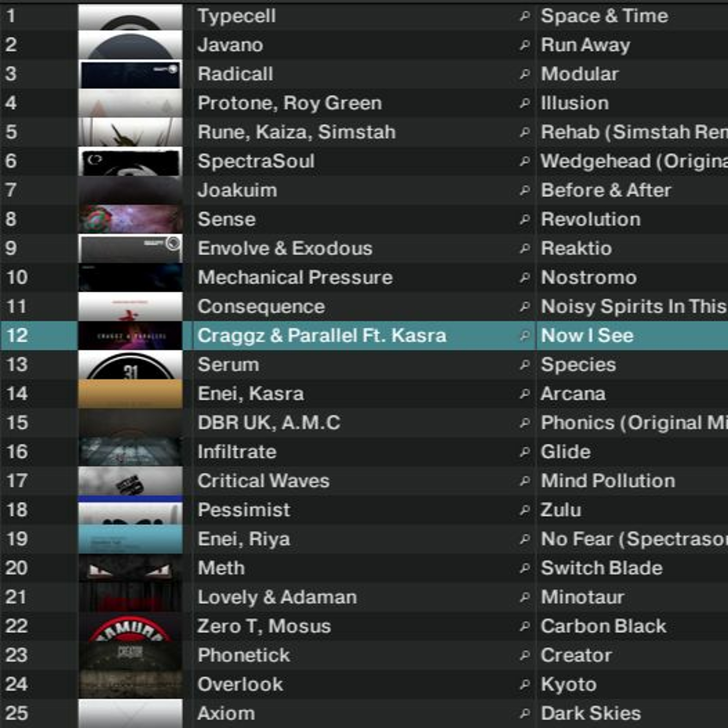Click the Dark Skies track title
The height and width of the screenshot is (728, 728).
click(590, 713)
